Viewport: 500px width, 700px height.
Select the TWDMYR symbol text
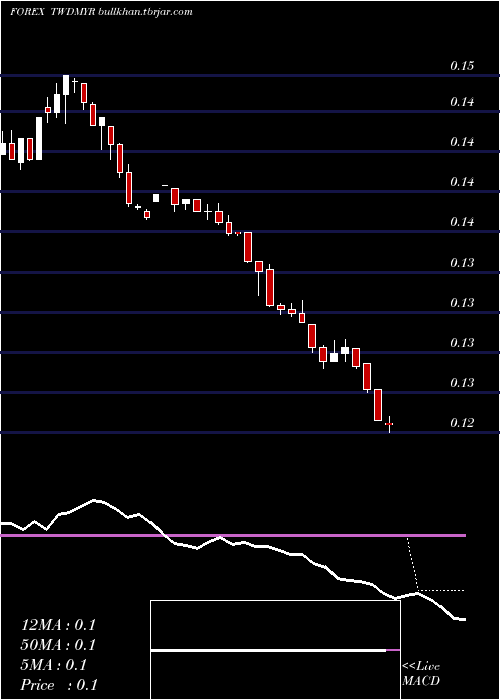coord(73,12)
